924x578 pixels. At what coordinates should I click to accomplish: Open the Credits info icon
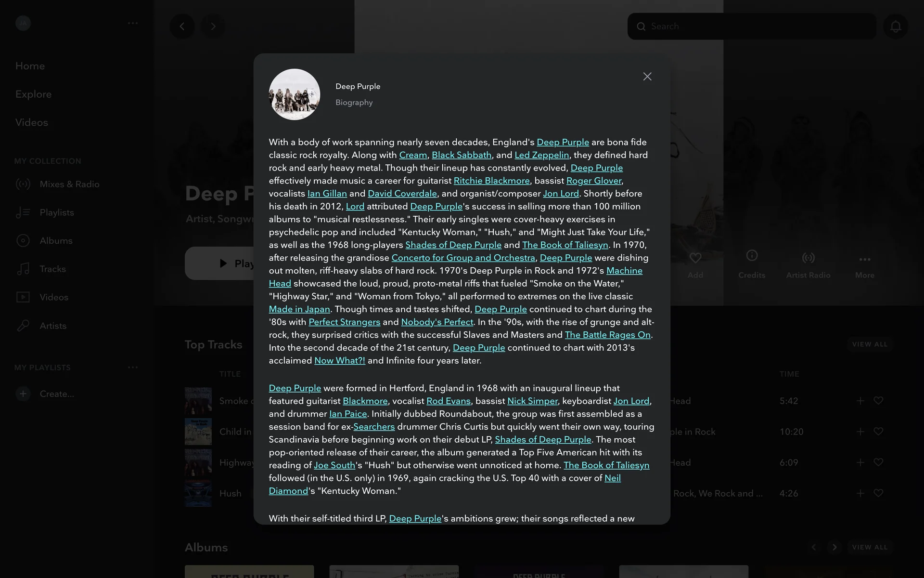click(752, 256)
